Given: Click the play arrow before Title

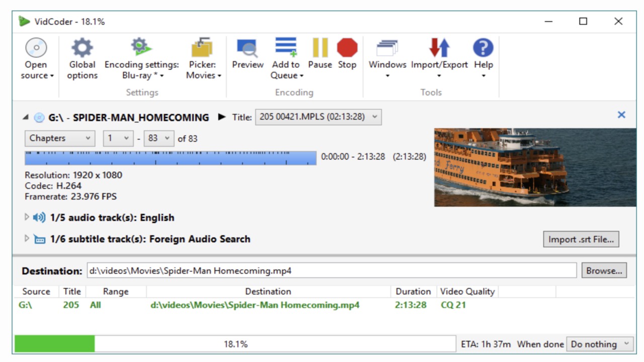Looking at the screenshot, I should click(x=222, y=117).
